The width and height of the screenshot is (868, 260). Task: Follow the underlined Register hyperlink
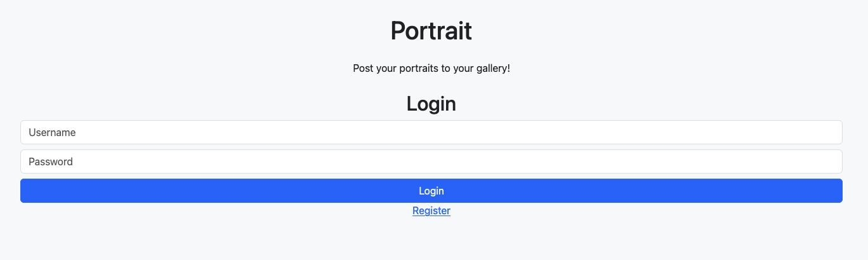pyautogui.click(x=431, y=210)
